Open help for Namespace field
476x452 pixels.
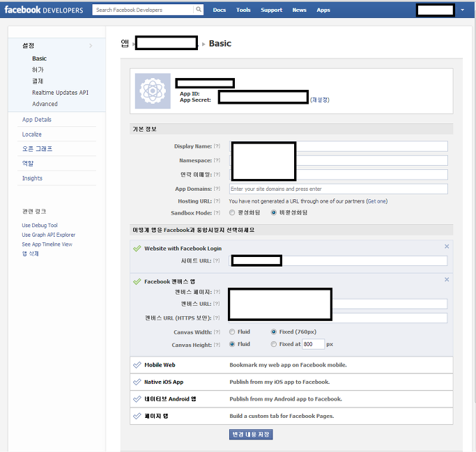pos(217,160)
